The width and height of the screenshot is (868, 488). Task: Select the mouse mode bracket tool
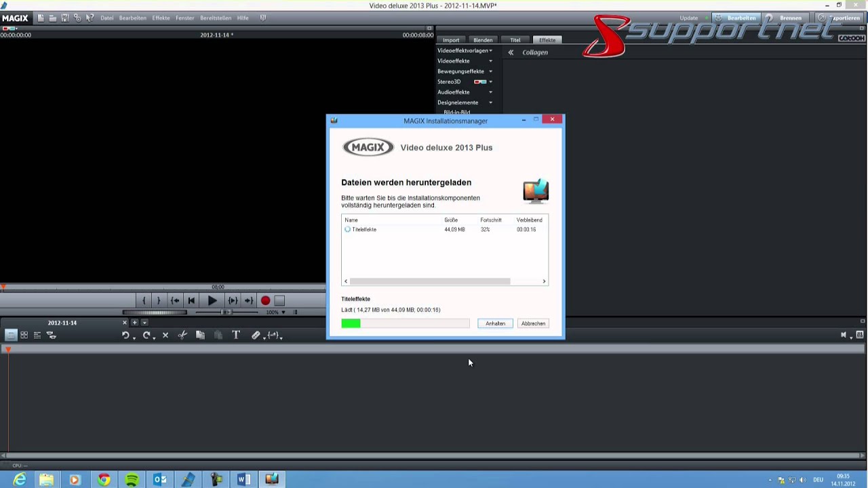click(273, 335)
